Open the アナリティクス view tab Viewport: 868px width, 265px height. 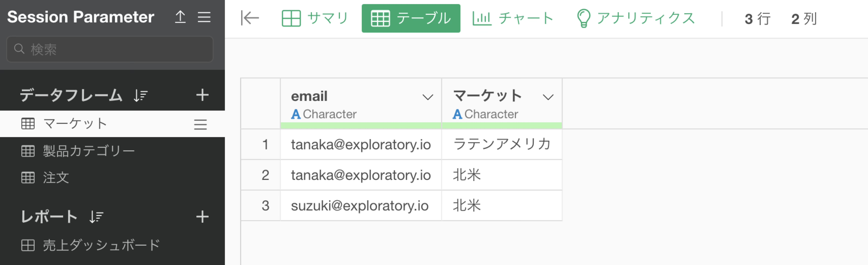click(635, 18)
